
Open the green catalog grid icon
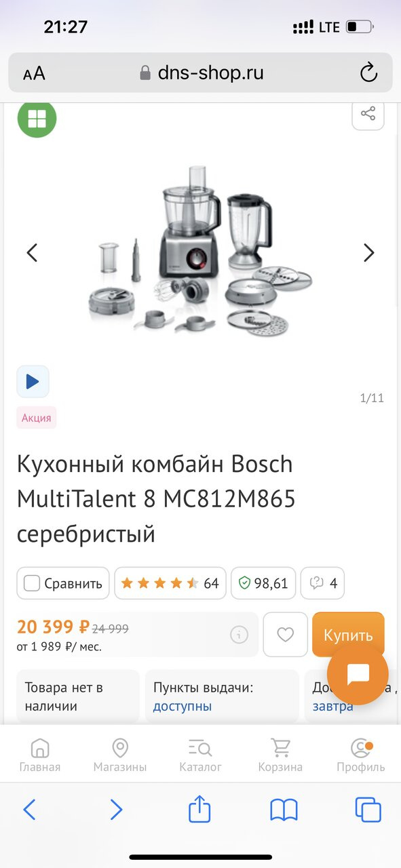(37, 119)
